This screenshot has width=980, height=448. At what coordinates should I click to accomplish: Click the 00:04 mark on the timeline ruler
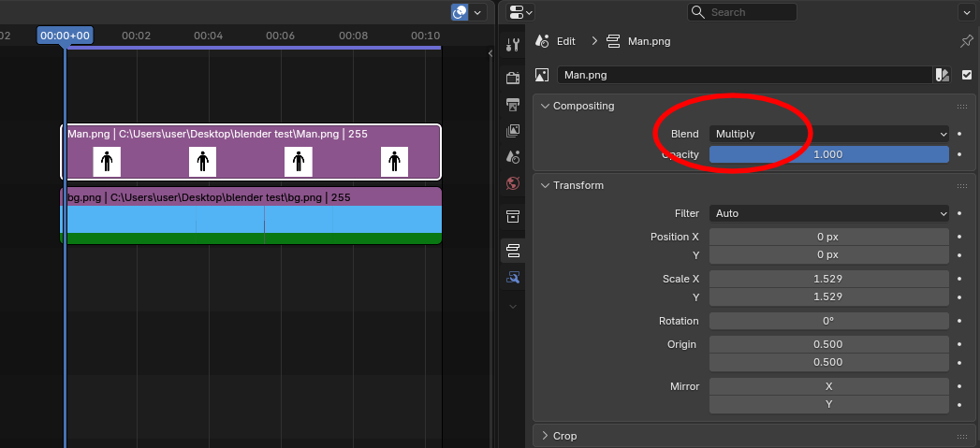[x=208, y=36]
